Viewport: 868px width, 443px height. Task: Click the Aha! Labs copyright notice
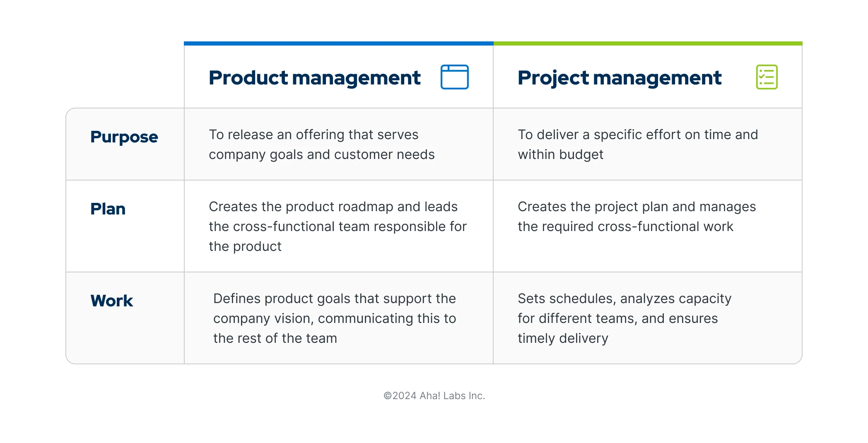[x=434, y=396]
